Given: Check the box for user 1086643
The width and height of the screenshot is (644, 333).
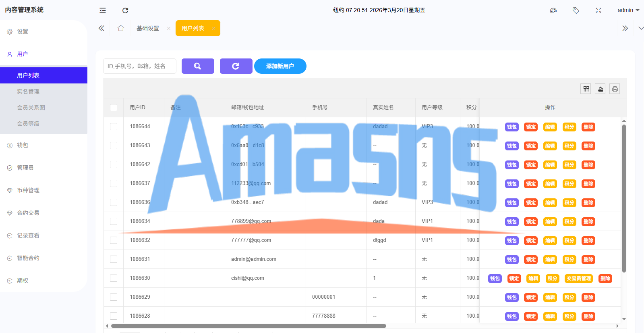Looking at the screenshot, I should point(114,146).
